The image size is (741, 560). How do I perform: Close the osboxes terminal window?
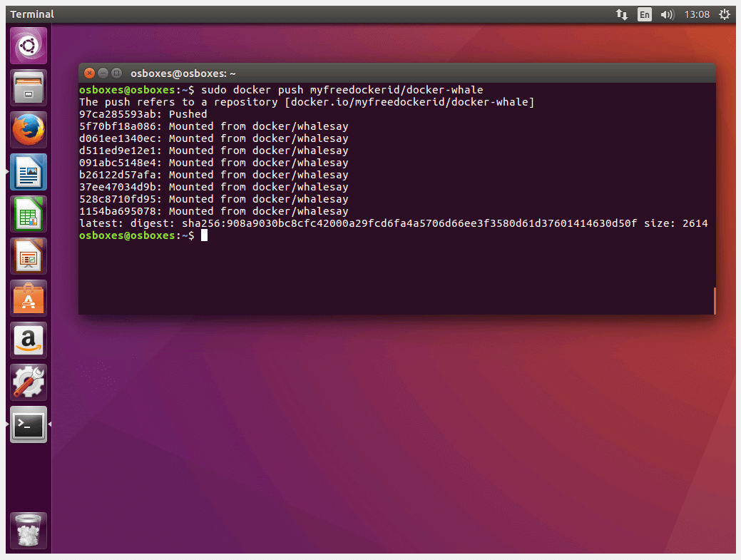89,73
